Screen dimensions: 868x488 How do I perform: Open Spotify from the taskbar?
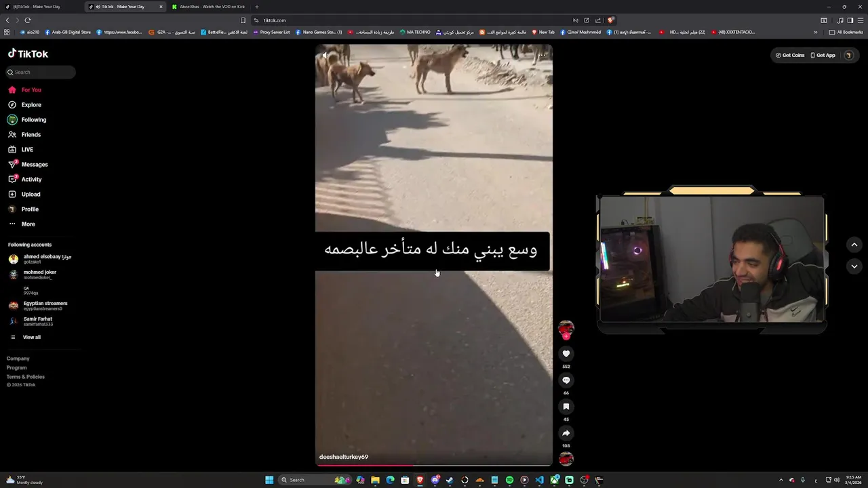(x=509, y=480)
